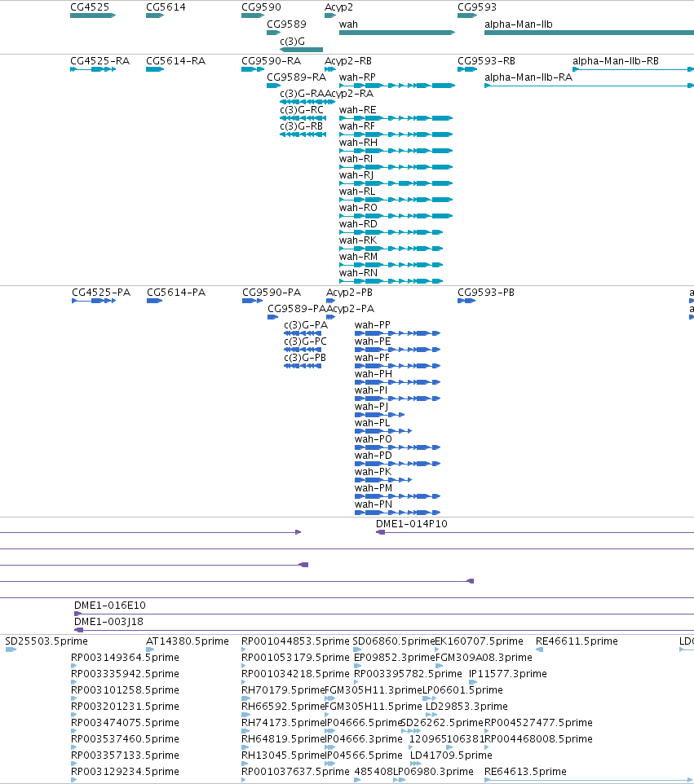Click EST RP001044853.5prime label

(295, 641)
